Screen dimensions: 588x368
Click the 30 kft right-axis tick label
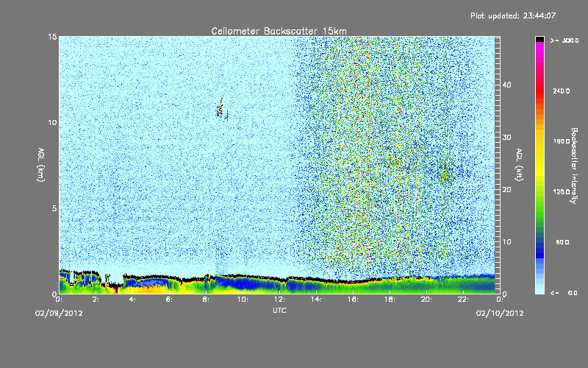click(x=506, y=137)
